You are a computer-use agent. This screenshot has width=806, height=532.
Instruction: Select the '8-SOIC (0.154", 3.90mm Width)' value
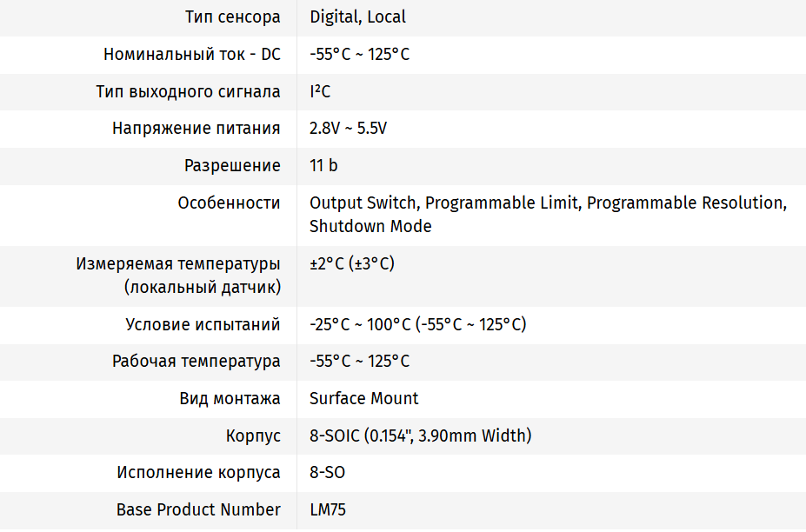tap(420, 436)
